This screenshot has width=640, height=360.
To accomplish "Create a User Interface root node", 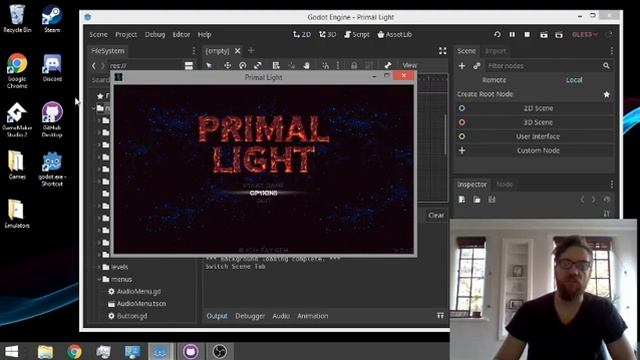I will 535,136.
